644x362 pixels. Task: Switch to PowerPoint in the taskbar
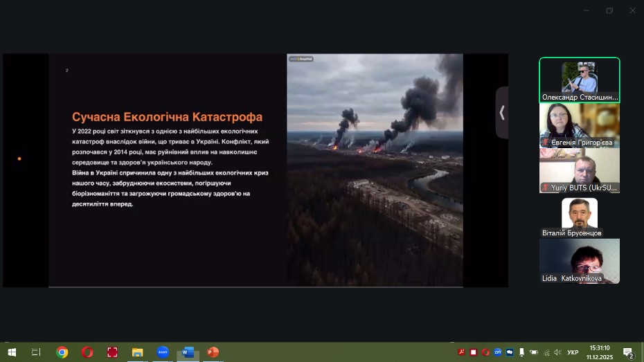coord(213,352)
